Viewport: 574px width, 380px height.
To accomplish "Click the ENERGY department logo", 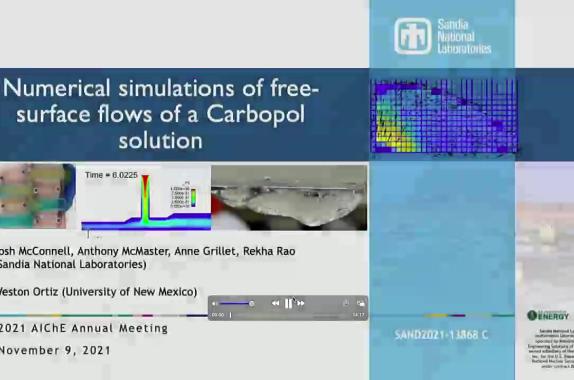I will (548, 315).
